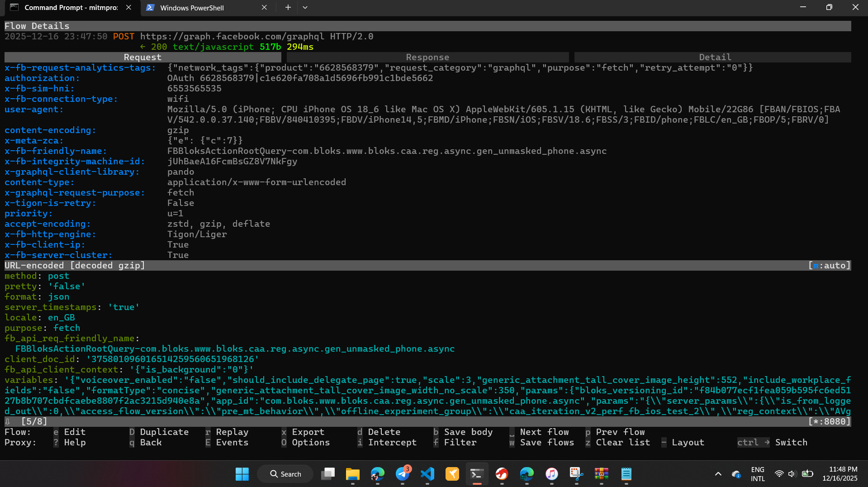Open the second Edge browser taskbar icon
The width and height of the screenshot is (868, 487).
click(527, 474)
